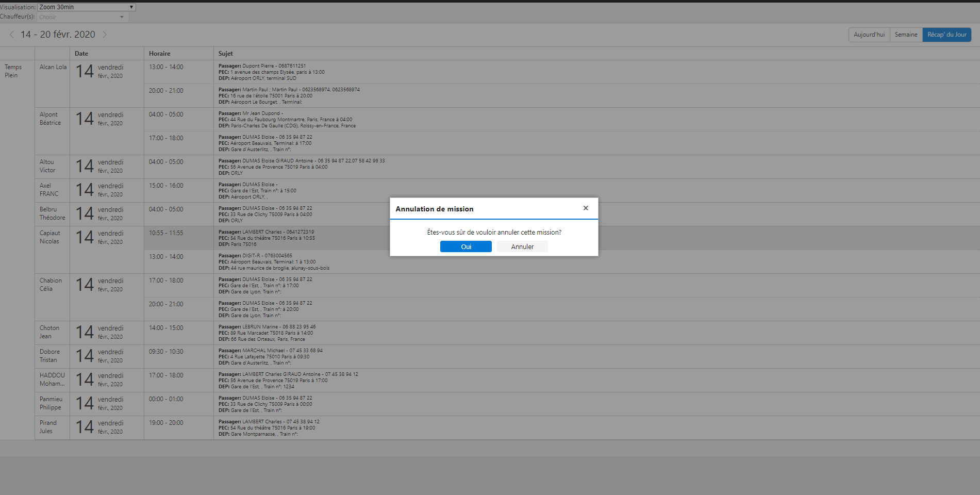980x495 pixels.
Task: Open the Visualisation Zoom 30min dropdown
Action: coord(86,7)
